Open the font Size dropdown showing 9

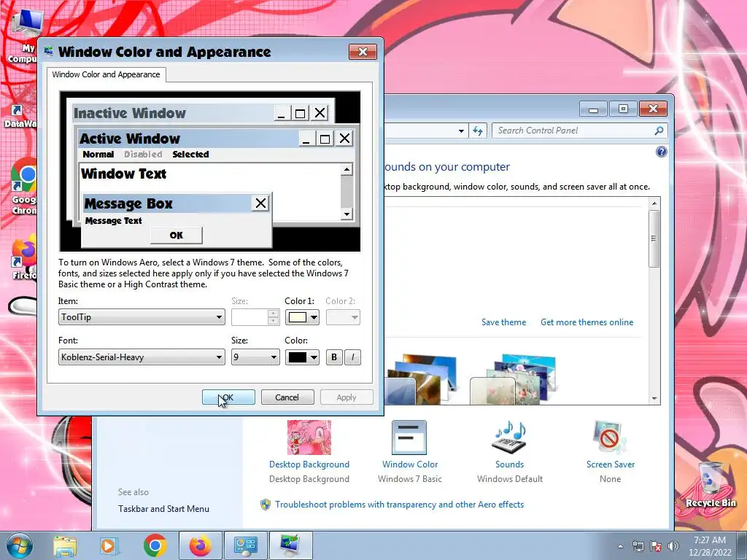coord(255,357)
